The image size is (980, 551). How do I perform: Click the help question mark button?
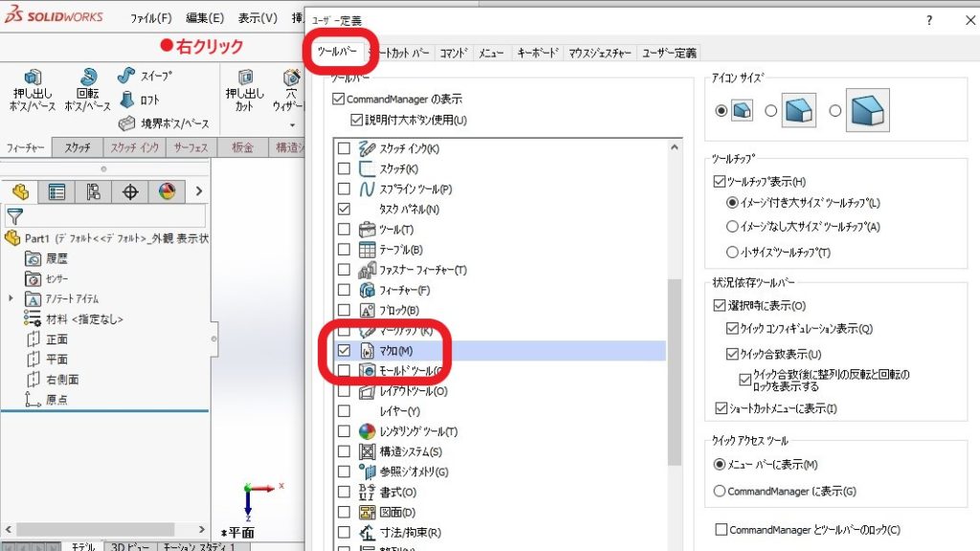point(928,20)
